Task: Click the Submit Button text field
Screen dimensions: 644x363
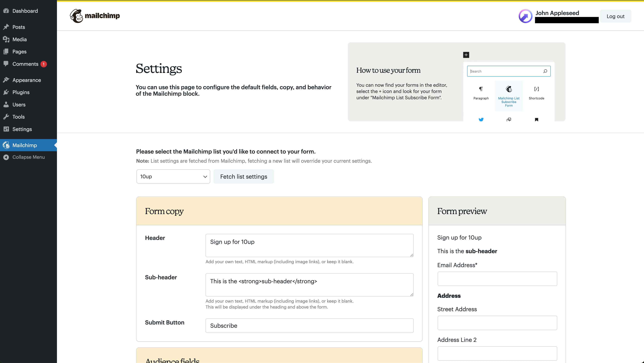Action: pos(309,326)
